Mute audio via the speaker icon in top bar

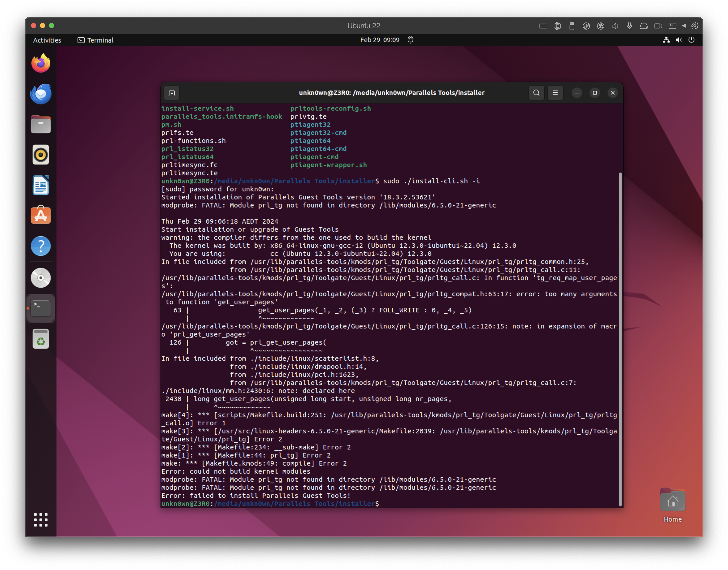pos(615,26)
